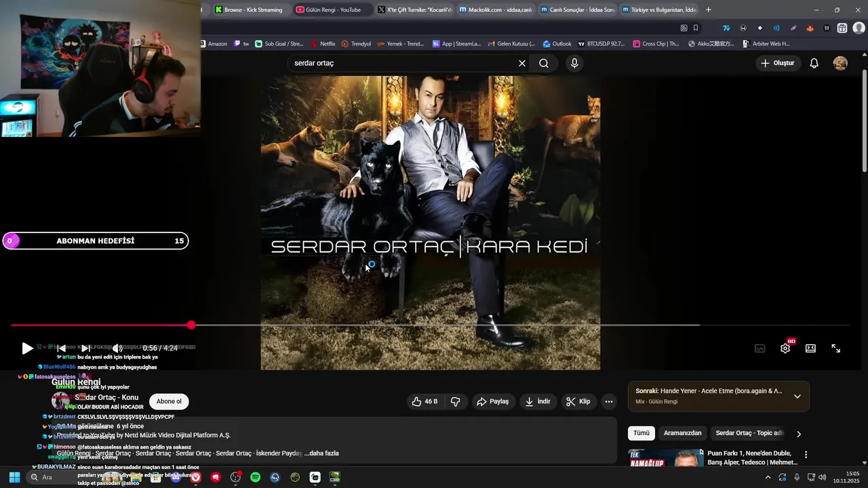Switch to Türkiye vs Bulgaristan tab
Screen dimensions: 868x488
pos(658,9)
